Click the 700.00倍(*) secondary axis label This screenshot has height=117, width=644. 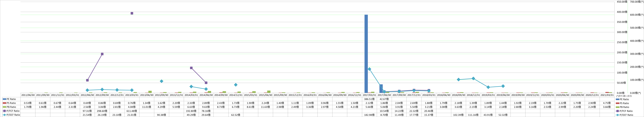(x=637, y=2)
